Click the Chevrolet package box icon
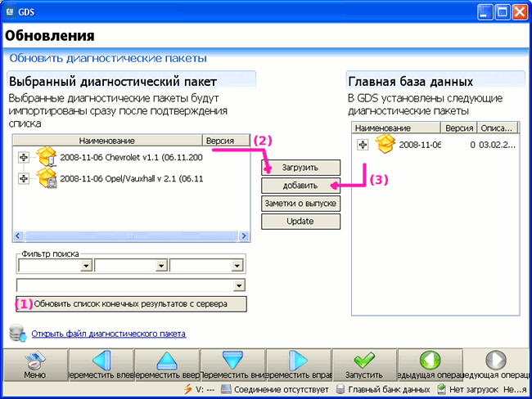Screen dimensions: 532x399 (46, 157)
